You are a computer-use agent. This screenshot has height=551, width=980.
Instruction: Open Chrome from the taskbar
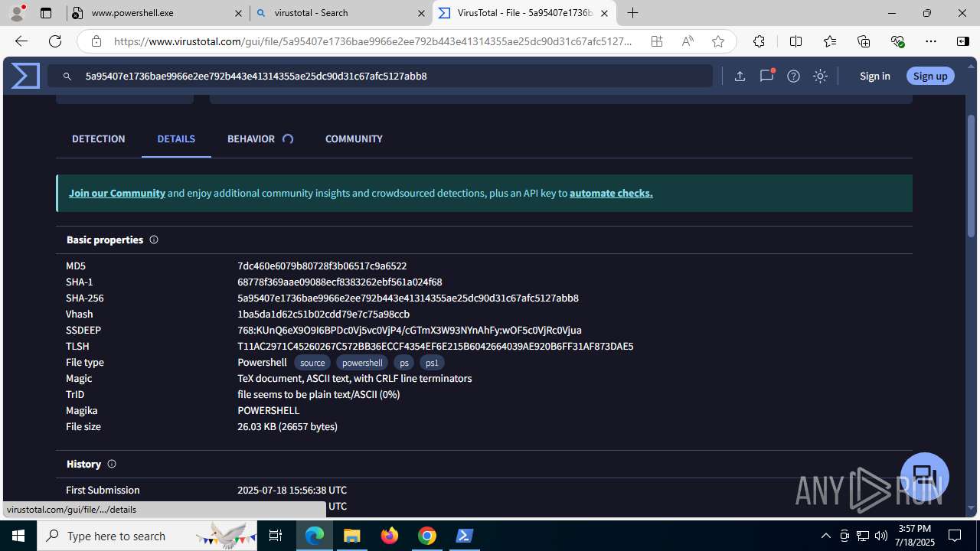tap(427, 536)
